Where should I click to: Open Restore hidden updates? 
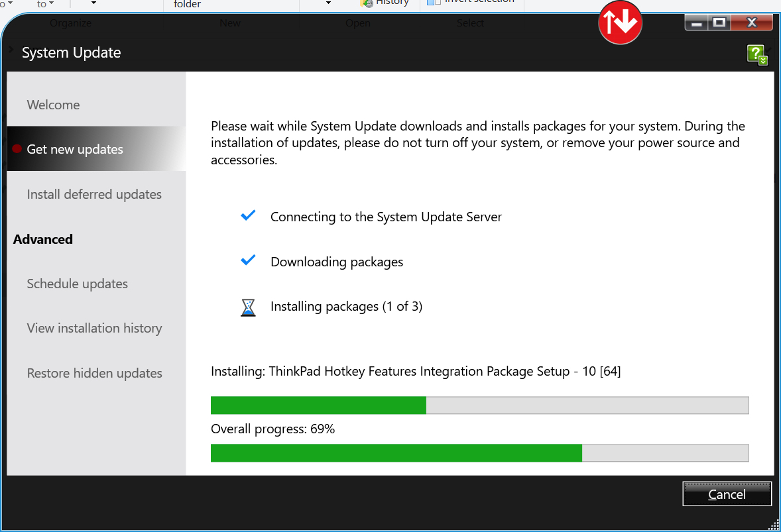[94, 373]
